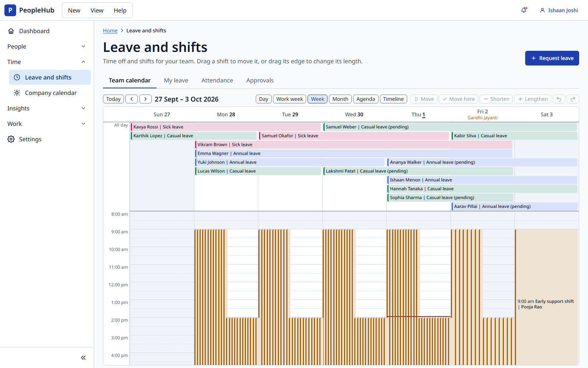Image resolution: width=588 pixels, height=368 pixels.
Task: Select the Week view
Action: (318, 99)
